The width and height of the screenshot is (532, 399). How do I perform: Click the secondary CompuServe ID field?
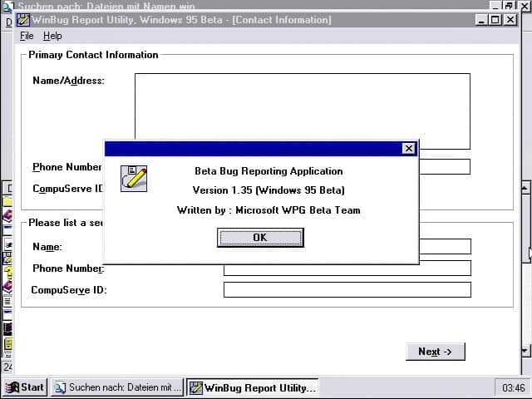click(x=347, y=290)
